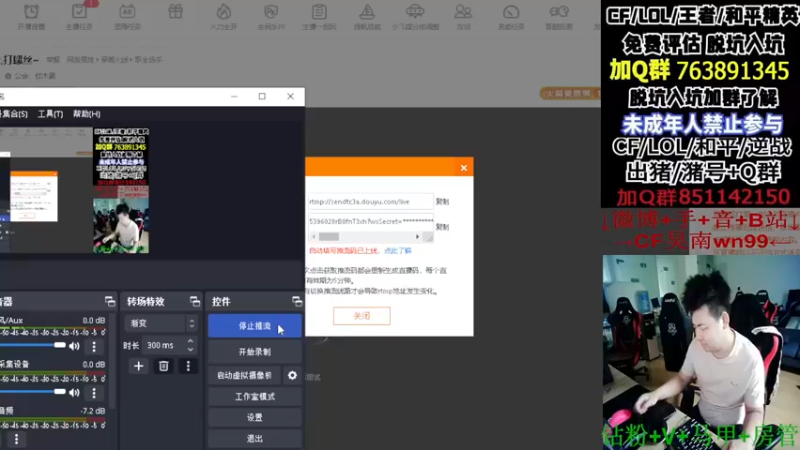Open the 渐变 transition dropdown
800x450 pixels.
point(161,323)
